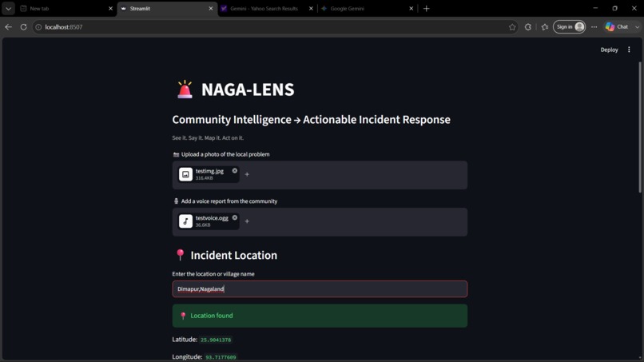Add another voice file with plus icon
644x362 pixels.
pos(247,221)
